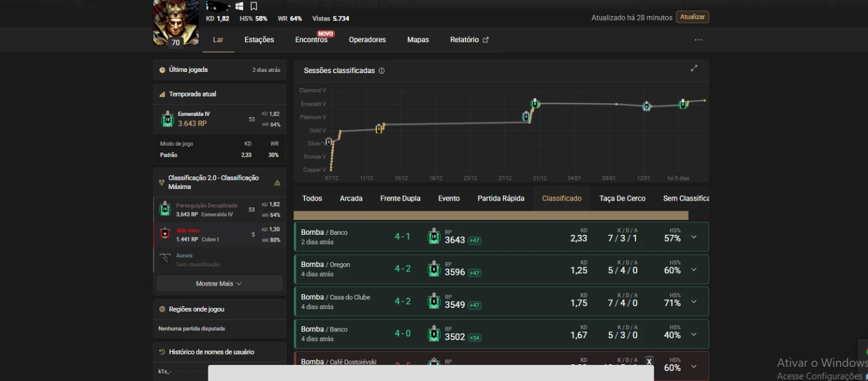Switch to the Operadores tab
Screen dimensions: 868x381
click(367, 40)
